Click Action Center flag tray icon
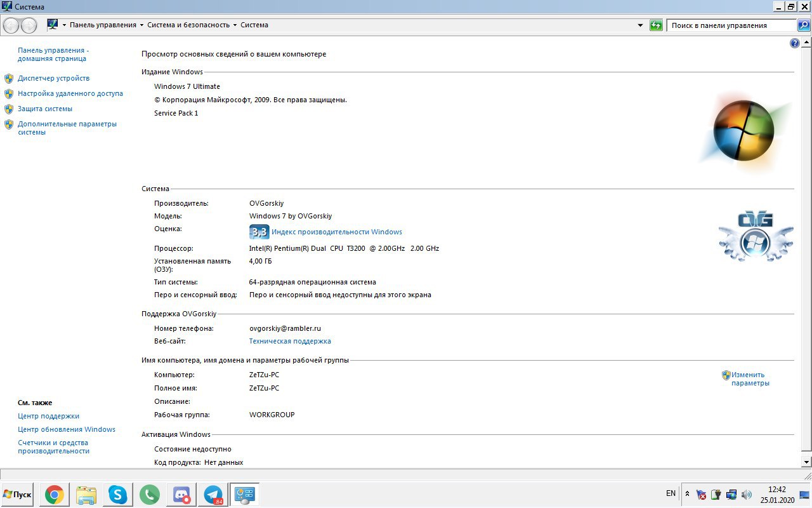 pyautogui.click(x=701, y=494)
